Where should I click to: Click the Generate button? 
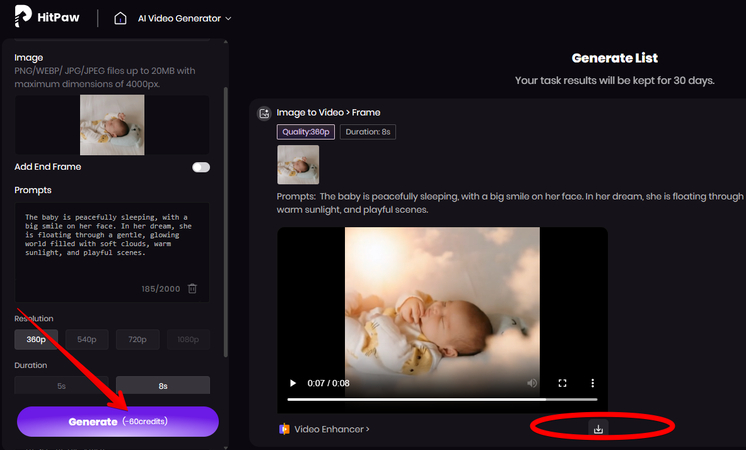click(118, 421)
